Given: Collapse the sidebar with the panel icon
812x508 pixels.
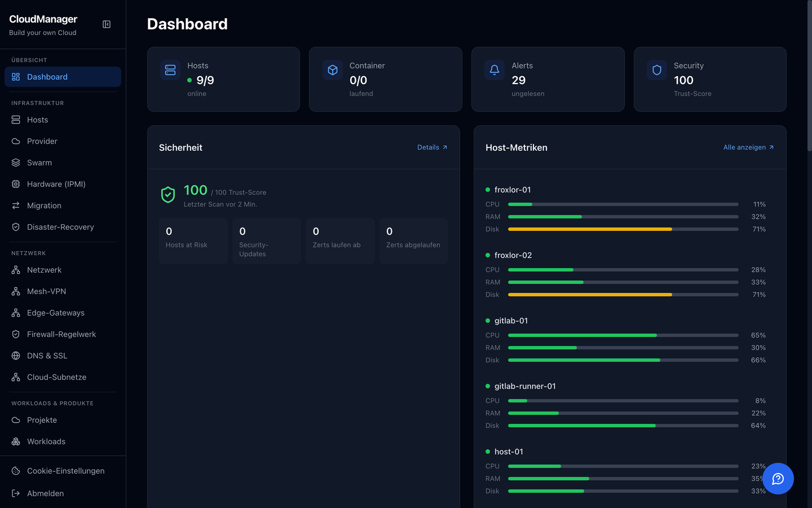Looking at the screenshot, I should click(x=107, y=24).
